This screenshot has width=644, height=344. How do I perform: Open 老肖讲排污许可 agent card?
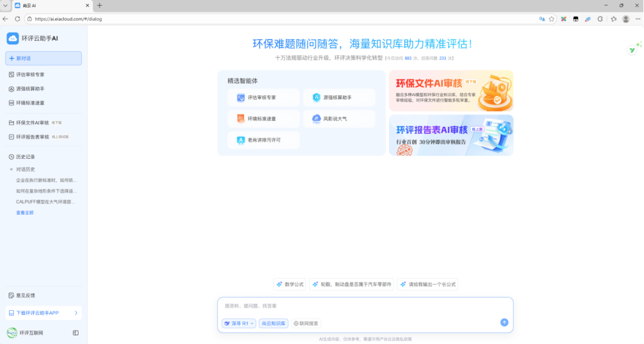point(263,140)
